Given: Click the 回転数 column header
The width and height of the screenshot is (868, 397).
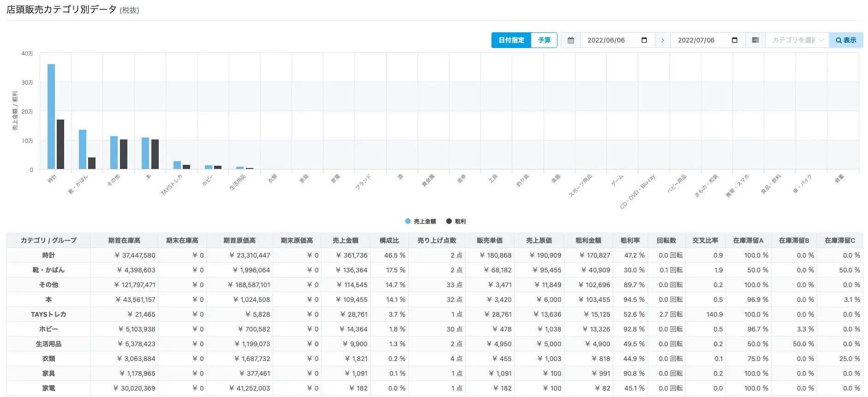Looking at the screenshot, I should coord(666,241).
